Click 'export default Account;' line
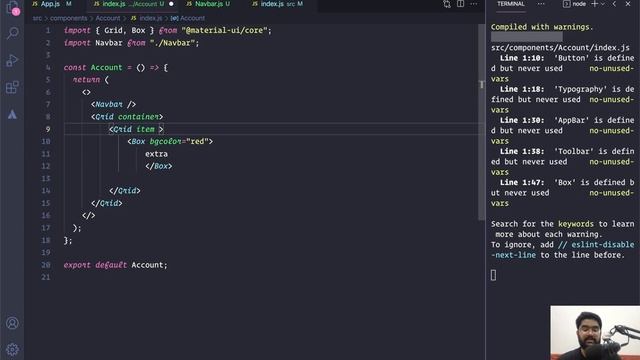Viewport: 640px width, 360px height. tap(116, 265)
